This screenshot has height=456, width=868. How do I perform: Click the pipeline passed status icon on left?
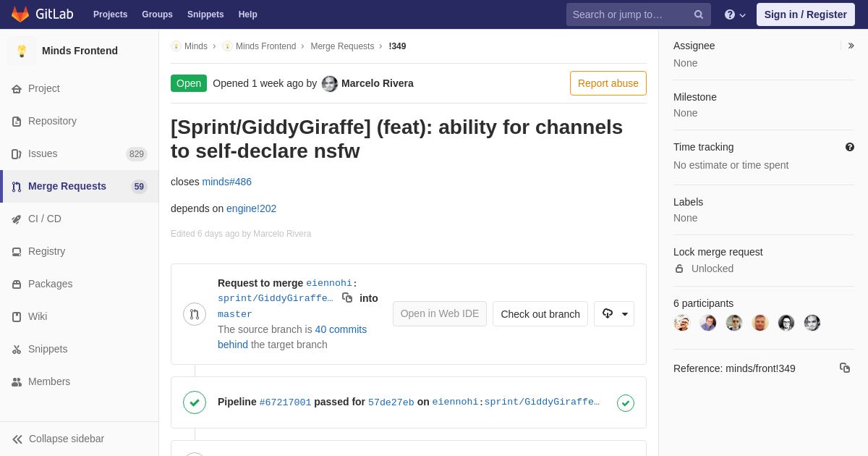point(195,402)
